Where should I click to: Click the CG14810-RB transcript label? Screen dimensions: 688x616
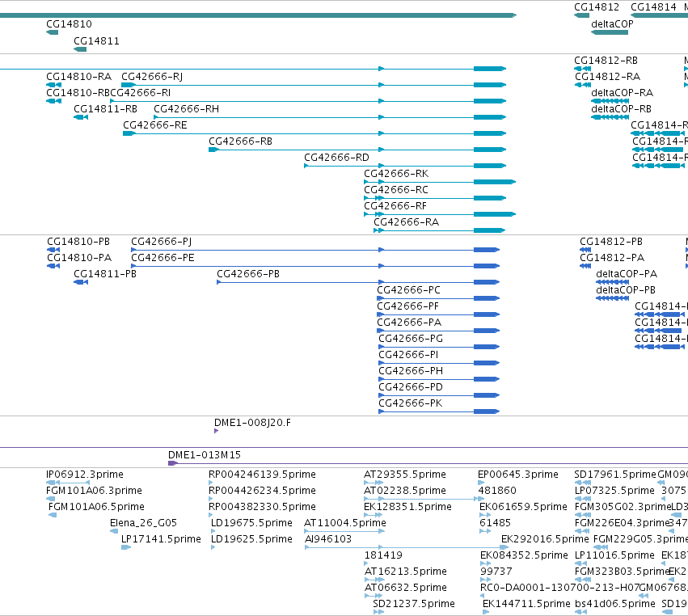pos(78,93)
